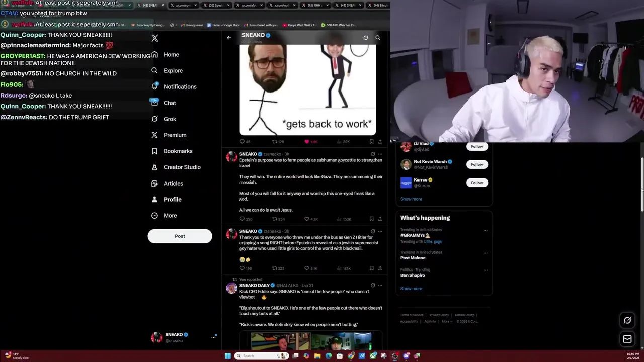Open the Privacy Policy footer link
The height and width of the screenshot is (362, 644).
point(439,315)
